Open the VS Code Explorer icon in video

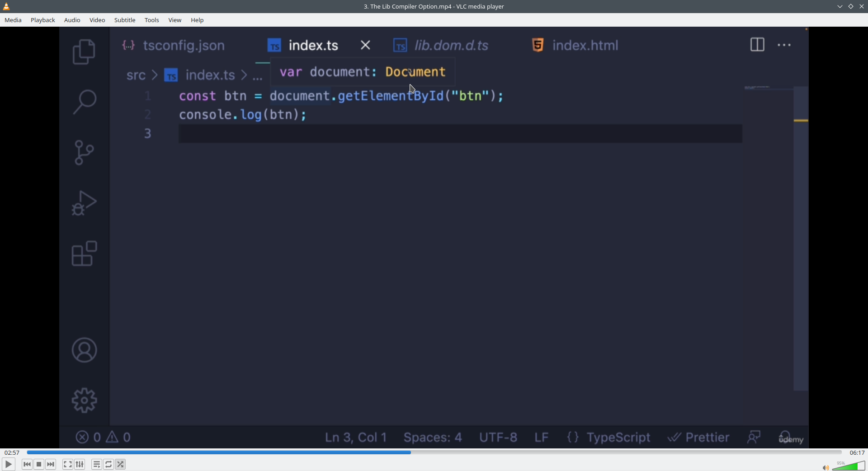tap(84, 52)
